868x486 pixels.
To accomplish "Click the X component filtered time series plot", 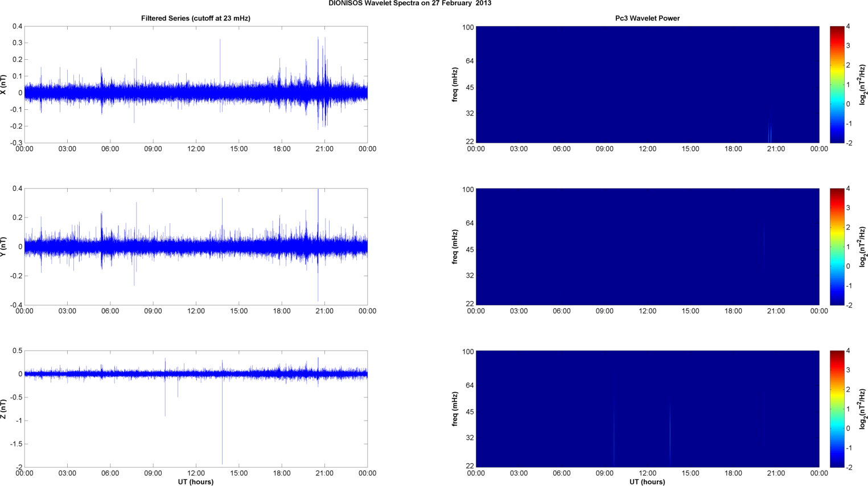I will point(196,84).
